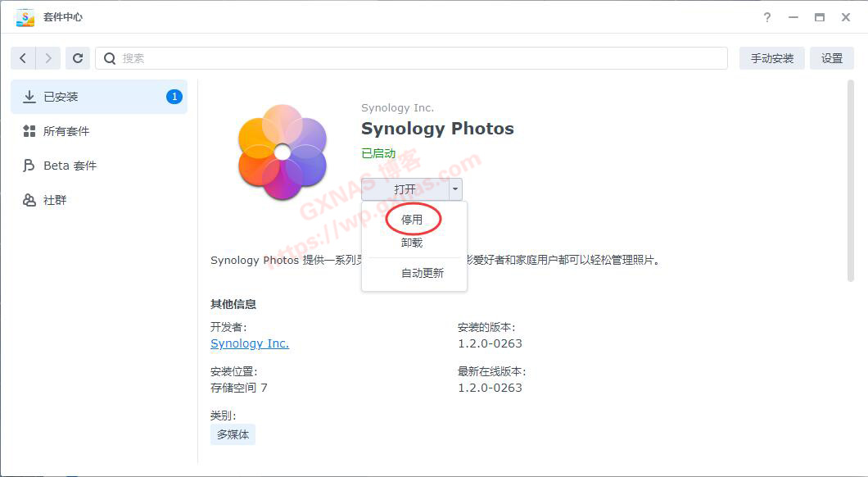Viewport: 868px width, 477px height.
Task: Click the magnifier icon in search box
Action: tap(110, 58)
